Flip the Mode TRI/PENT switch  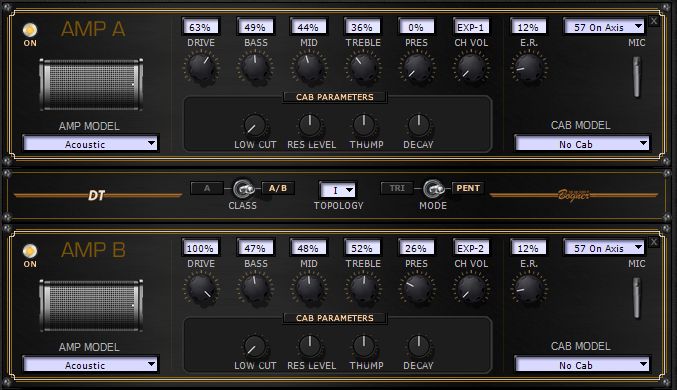pyautogui.click(x=433, y=189)
